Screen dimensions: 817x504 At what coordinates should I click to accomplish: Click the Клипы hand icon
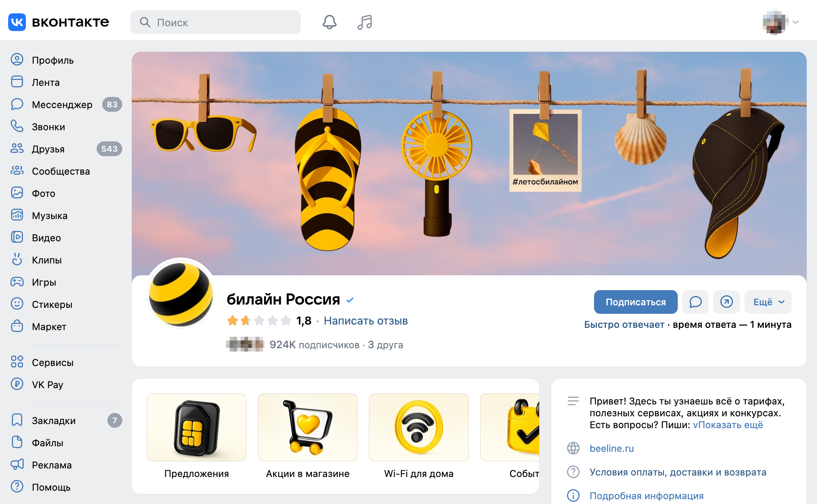(17, 259)
